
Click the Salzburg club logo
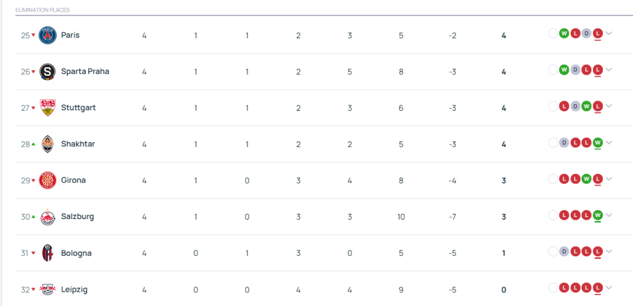pyautogui.click(x=48, y=216)
